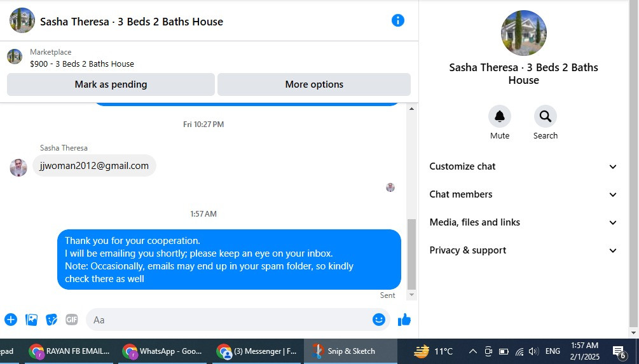Click the chat scrollbar thumb
This screenshot has height=364, width=639.
click(x=411, y=254)
